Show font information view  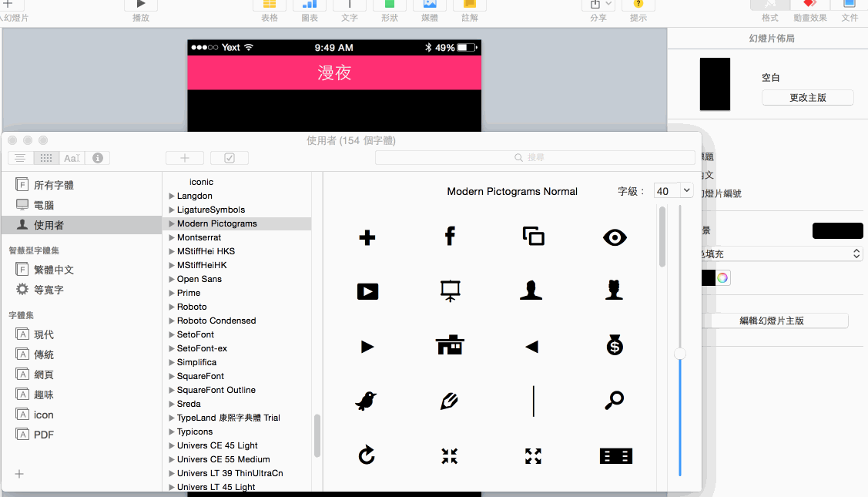97,158
